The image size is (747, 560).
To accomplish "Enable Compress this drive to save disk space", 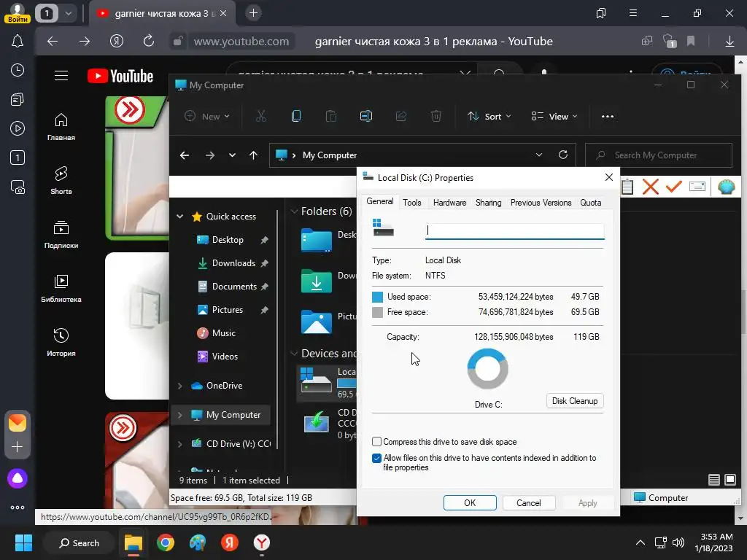I will coord(377,441).
